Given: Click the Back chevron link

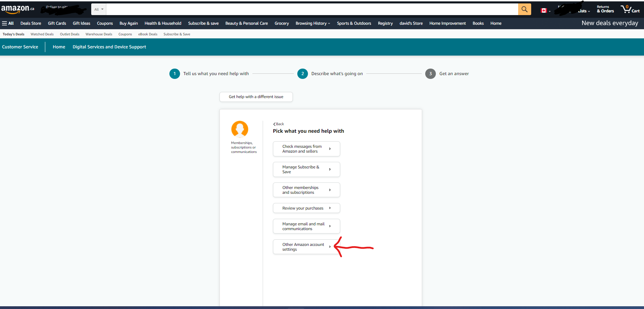Looking at the screenshot, I should pos(278,124).
